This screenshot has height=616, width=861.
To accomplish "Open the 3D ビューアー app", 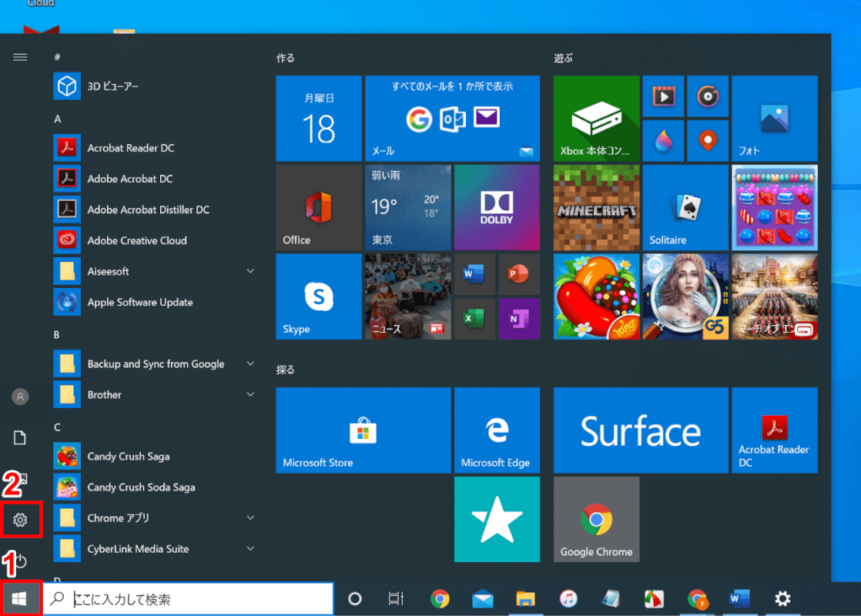I will (x=154, y=86).
